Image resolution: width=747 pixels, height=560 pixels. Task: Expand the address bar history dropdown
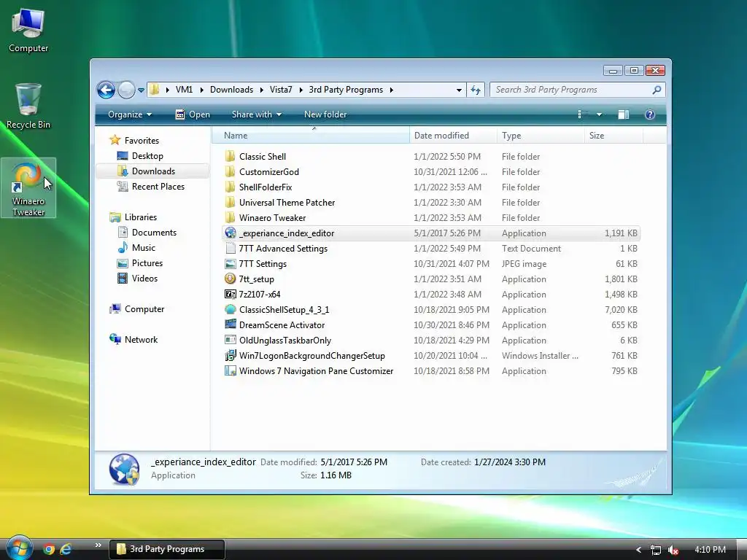pyautogui.click(x=459, y=90)
